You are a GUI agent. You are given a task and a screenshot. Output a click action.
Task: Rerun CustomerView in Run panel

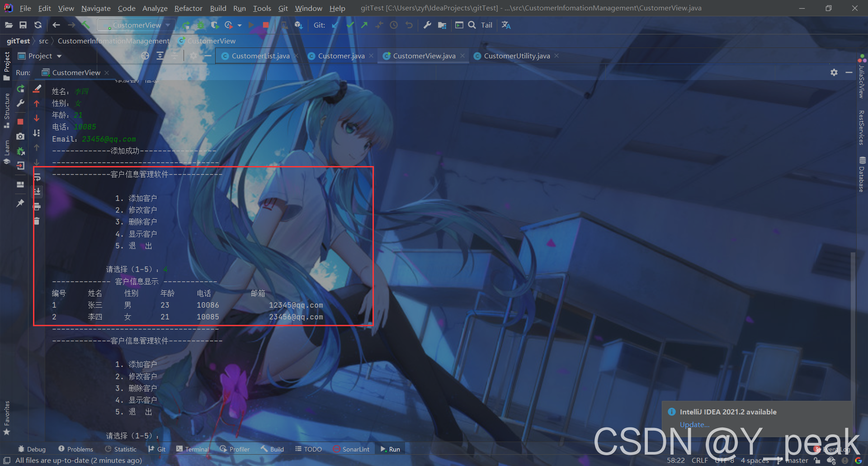coord(20,89)
